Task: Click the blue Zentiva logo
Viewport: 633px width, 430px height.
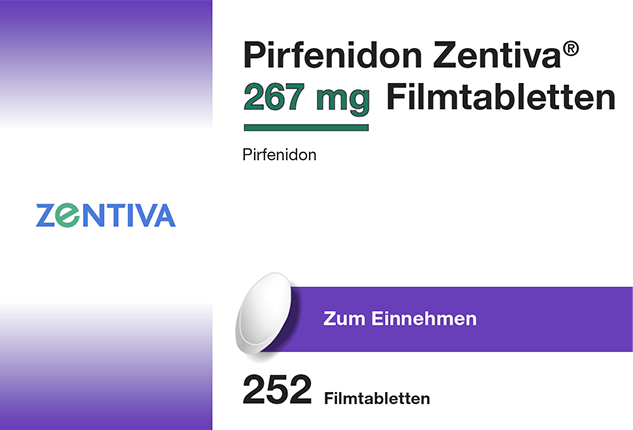Action: [x=106, y=215]
